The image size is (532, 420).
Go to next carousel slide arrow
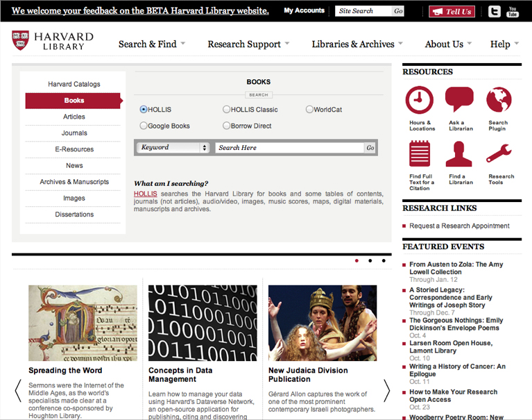pyautogui.click(x=386, y=391)
